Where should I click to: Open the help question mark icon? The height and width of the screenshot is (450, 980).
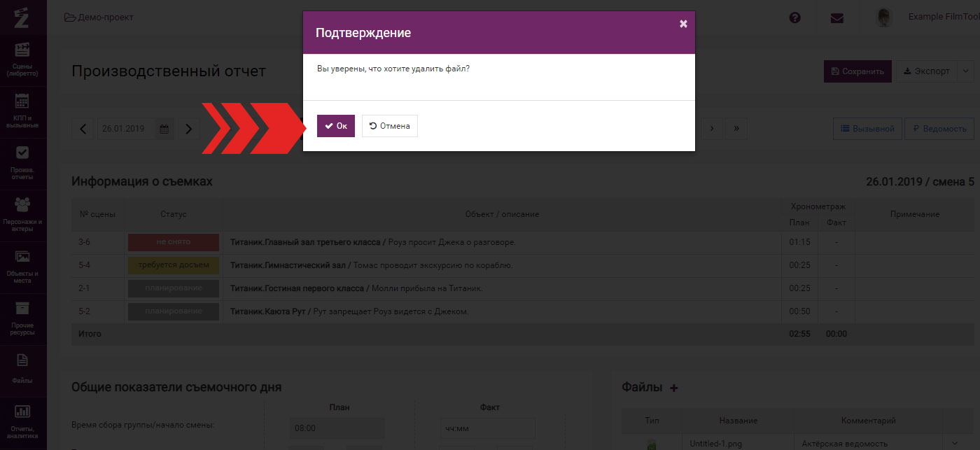(794, 18)
